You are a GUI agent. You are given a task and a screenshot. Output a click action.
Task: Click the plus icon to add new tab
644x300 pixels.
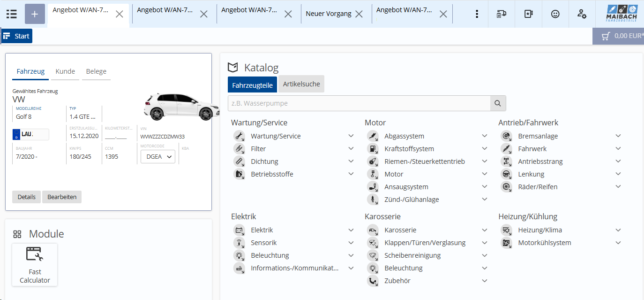[x=35, y=14]
